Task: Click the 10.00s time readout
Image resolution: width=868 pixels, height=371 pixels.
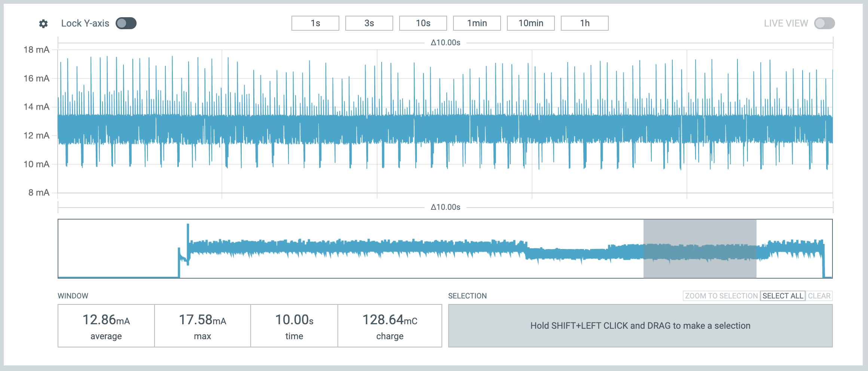Action: 294,326
